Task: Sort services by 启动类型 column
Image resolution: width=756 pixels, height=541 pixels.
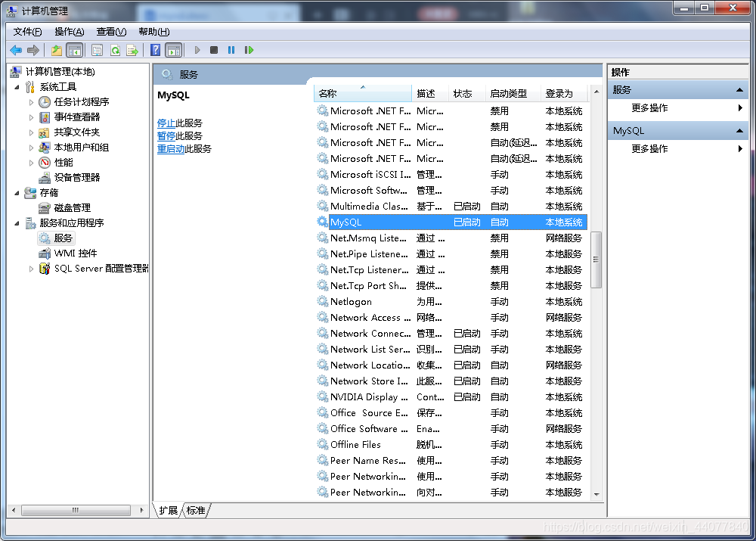Action: coord(513,94)
